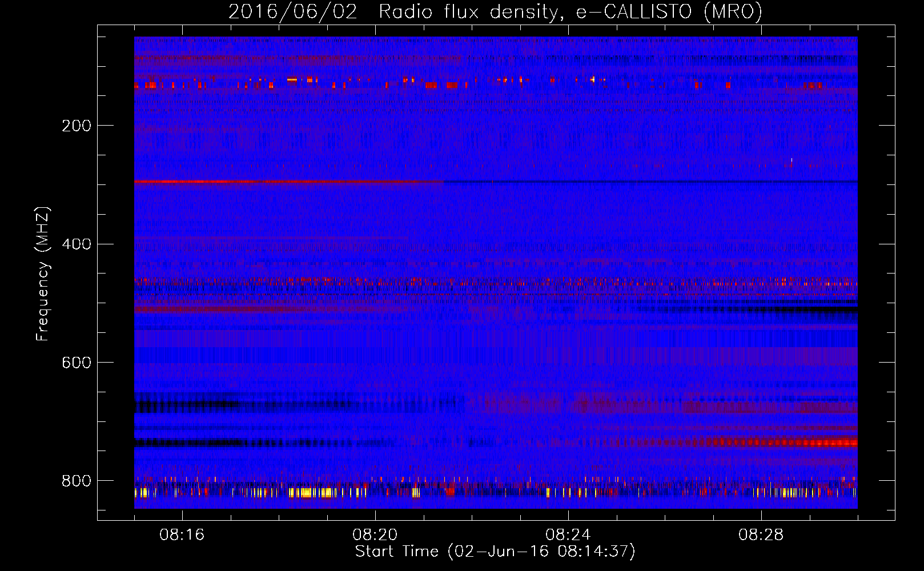Click the 08:20 time tick label

point(375,535)
